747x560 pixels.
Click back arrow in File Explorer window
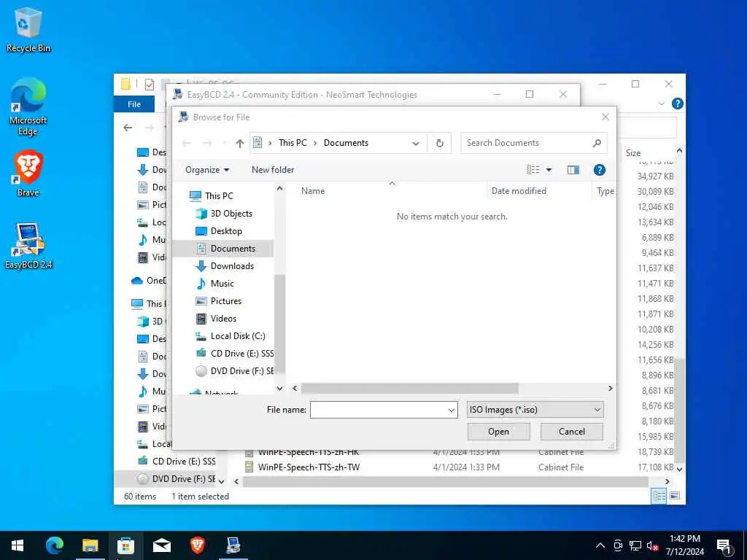(x=128, y=128)
